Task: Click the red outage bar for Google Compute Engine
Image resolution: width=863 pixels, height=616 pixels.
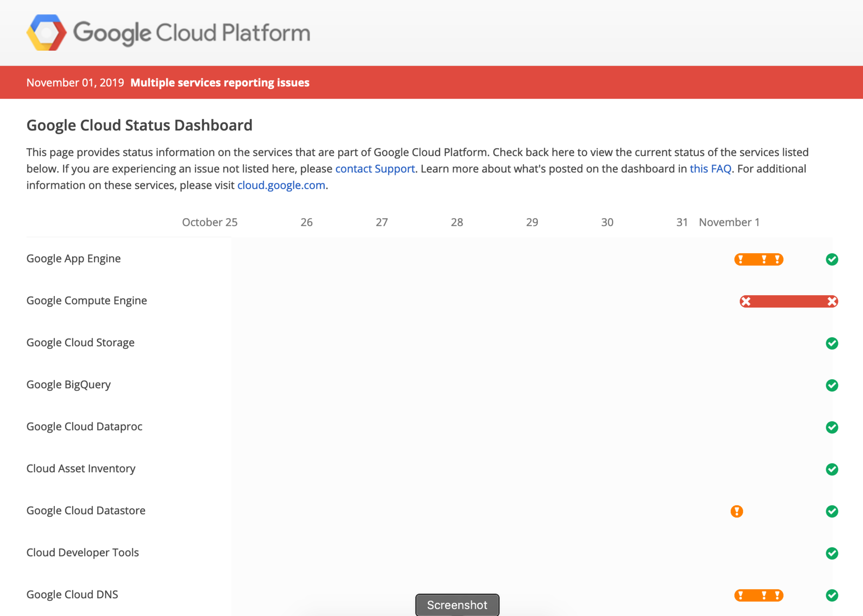Action: 789,301
